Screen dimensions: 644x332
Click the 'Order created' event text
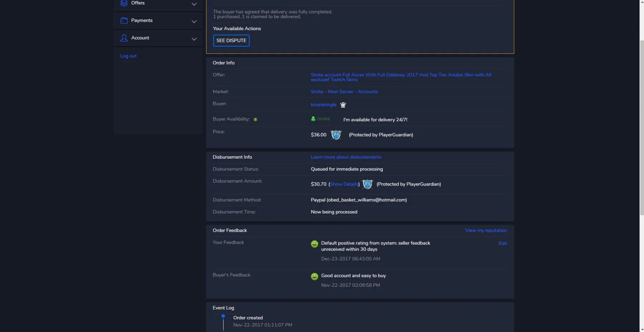248,318
